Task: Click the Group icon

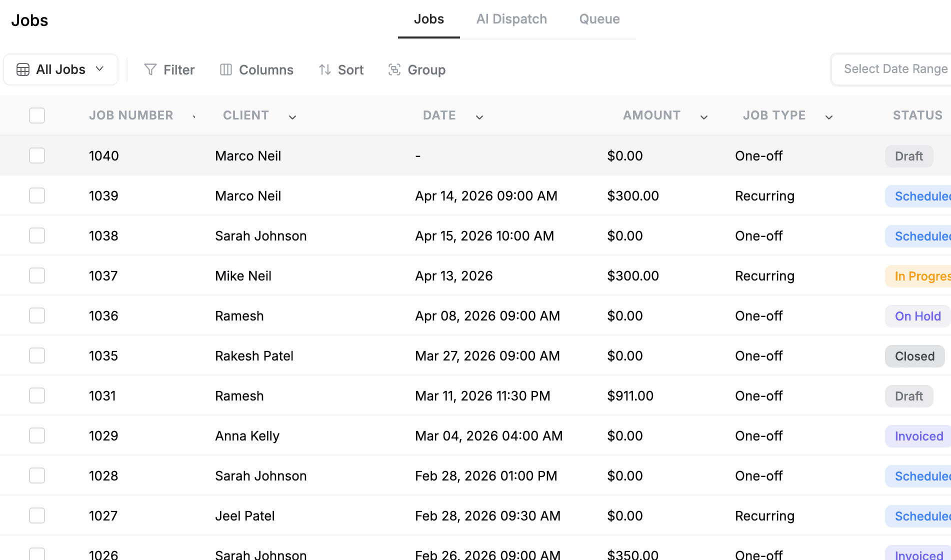Action: point(394,69)
